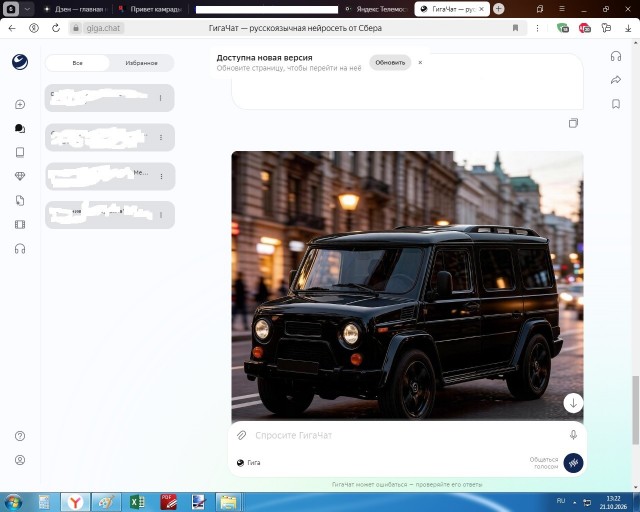The height and width of the screenshot is (512, 640).
Task: Open the book-shaped icon in sidebar
Action: pyautogui.click(x=20, y=152)
